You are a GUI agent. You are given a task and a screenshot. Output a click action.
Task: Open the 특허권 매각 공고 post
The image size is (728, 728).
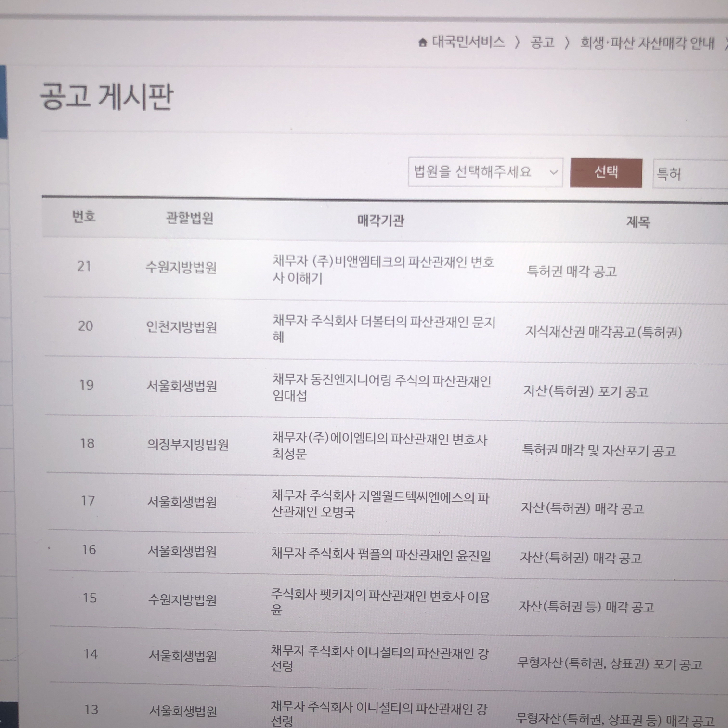pos(572,272)
